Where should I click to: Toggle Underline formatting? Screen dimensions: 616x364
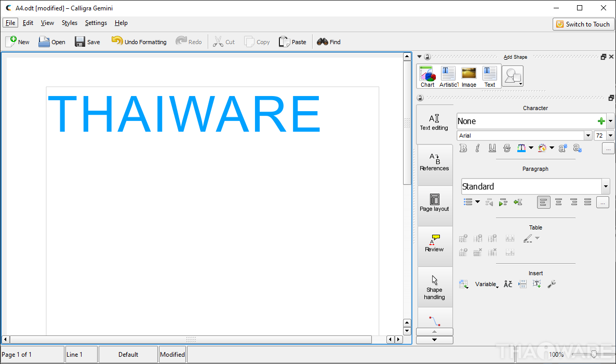pos(492,148)
